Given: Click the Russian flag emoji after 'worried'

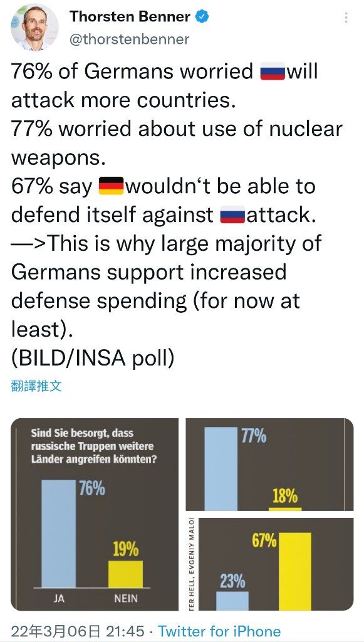Looking at the screenshot, I should (273, 71).
